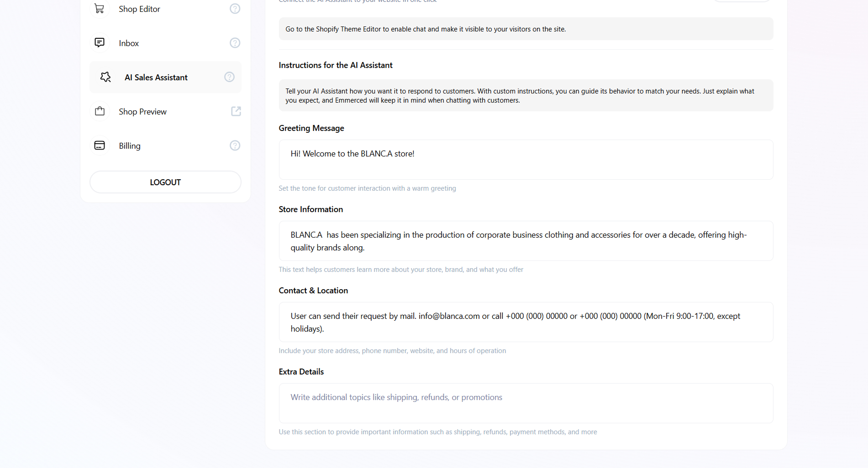Screen dimensions: 868x468
Task: Go to the Inbox menu item
Action: [x=129, y=43]
